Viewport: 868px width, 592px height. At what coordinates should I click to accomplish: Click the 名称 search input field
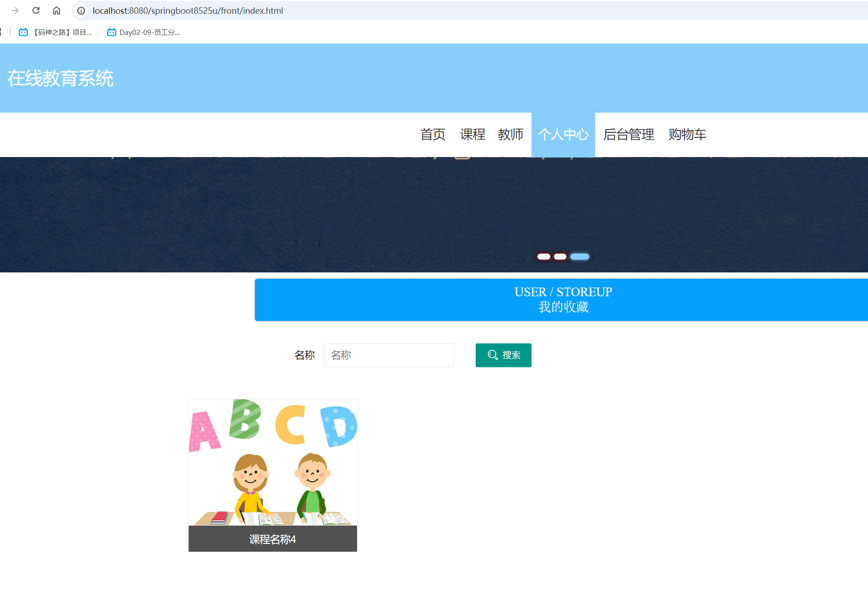(x=389, y=355)
